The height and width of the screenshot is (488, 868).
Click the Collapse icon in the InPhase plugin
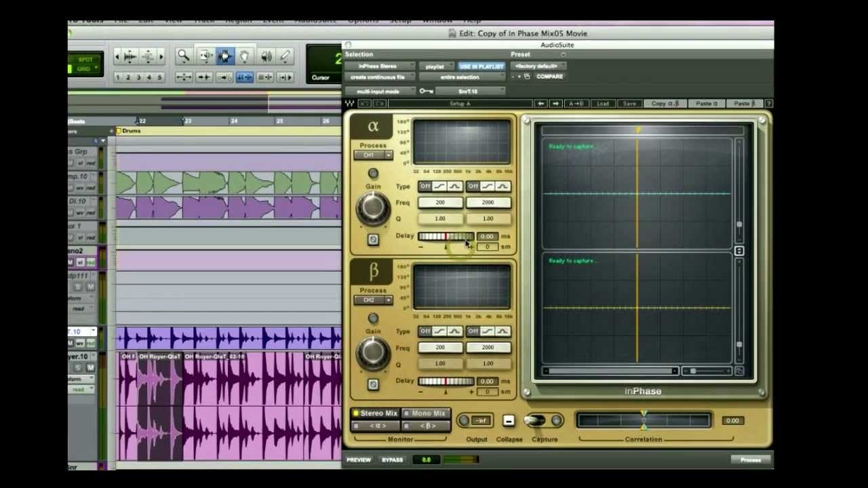tap(509, 420)
